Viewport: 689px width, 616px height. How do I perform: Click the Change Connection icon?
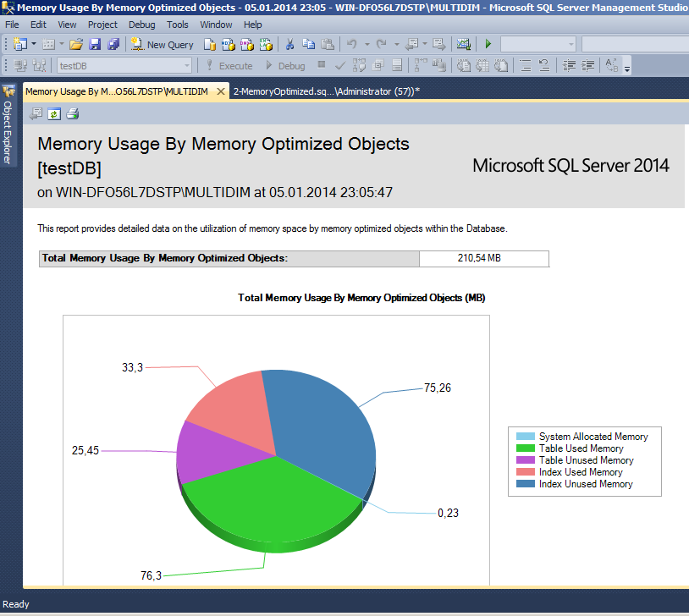click(39, 65)
